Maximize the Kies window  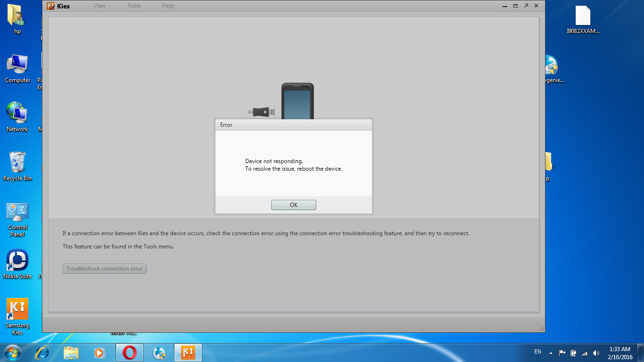(x=515, y=6)
